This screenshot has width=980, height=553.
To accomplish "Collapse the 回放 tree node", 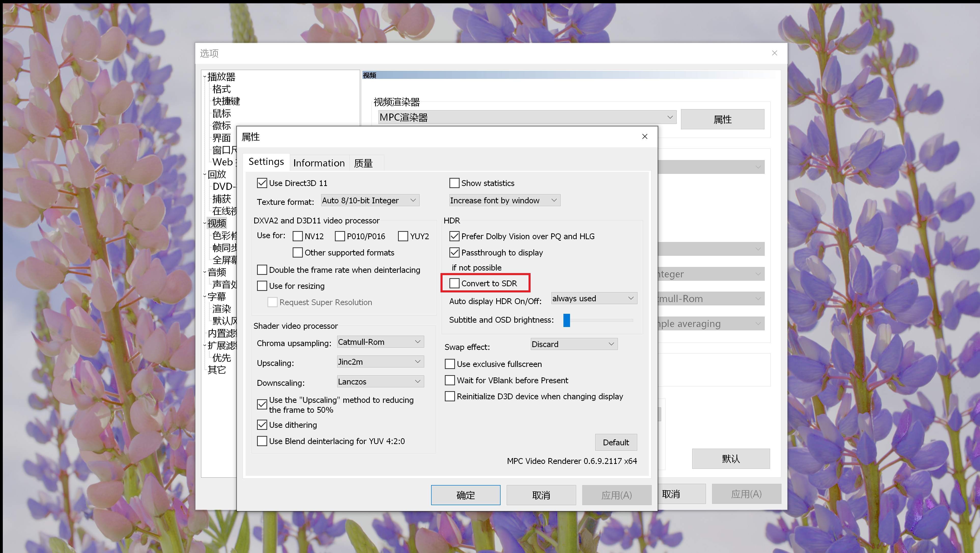I will [205, 175].
